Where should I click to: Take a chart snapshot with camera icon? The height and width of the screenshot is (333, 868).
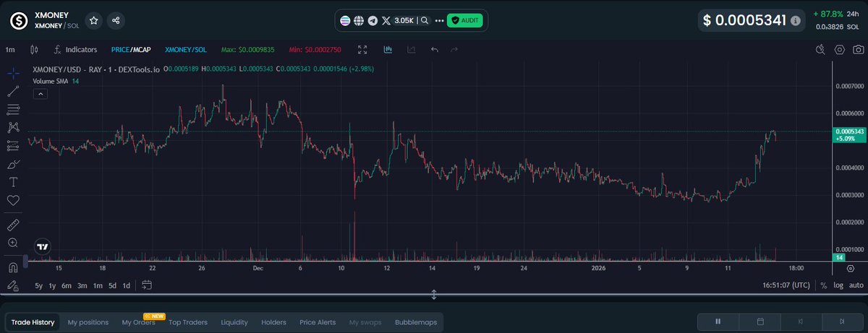pos(858,50)
